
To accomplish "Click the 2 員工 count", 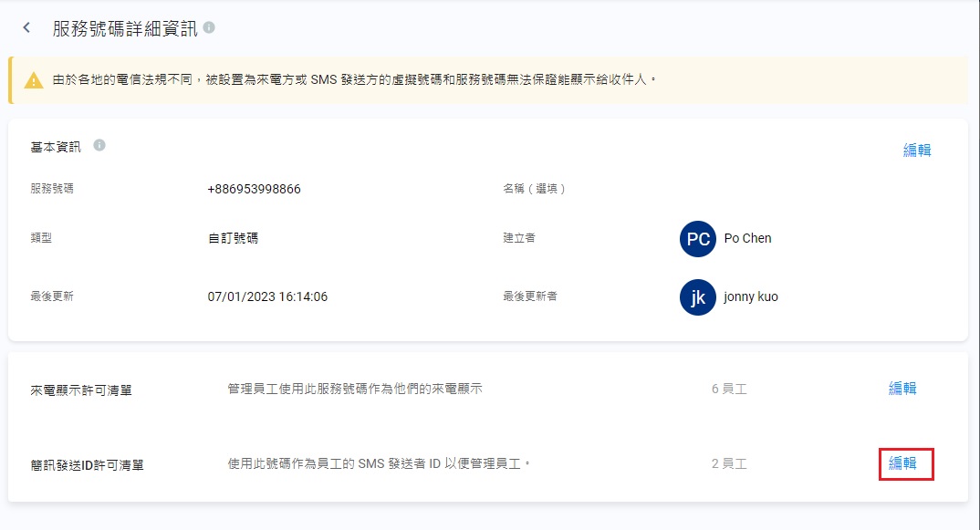I will tap(729, 463).
